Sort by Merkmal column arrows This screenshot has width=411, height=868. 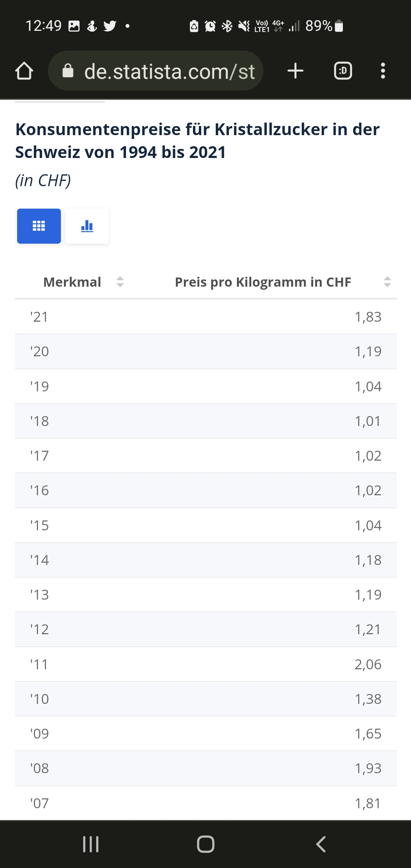120,282
